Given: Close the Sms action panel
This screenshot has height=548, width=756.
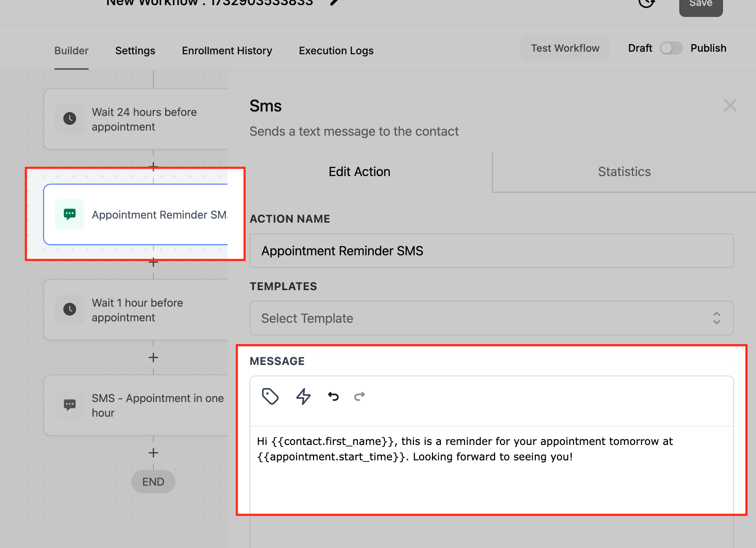Looking at the screenshot, I should (x=730, y=106).
